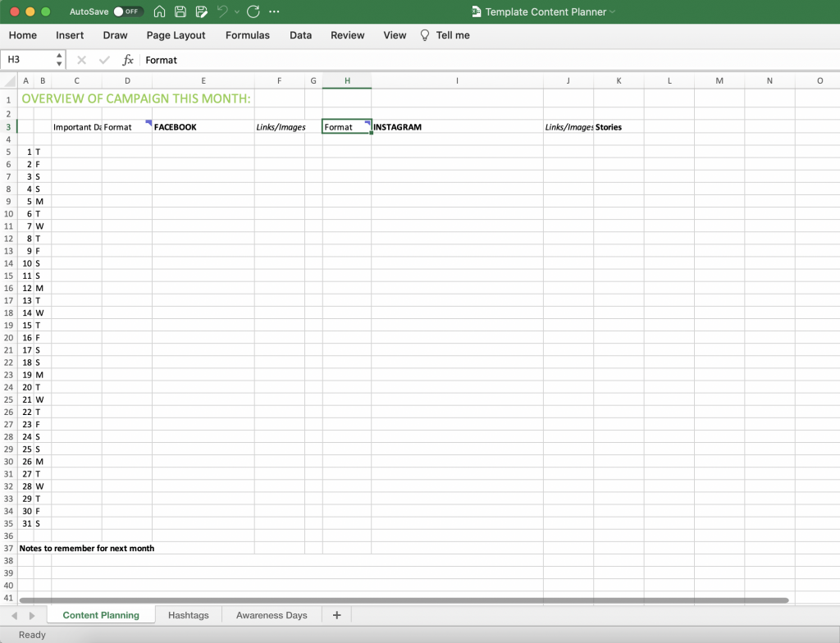Screen dimensions: 840x643
Task: Click the selected Format cell in column H
Action: [347, 127]
